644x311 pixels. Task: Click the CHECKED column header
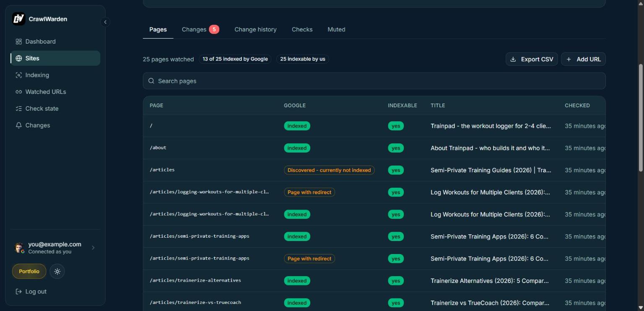click(x=577, y=106)
